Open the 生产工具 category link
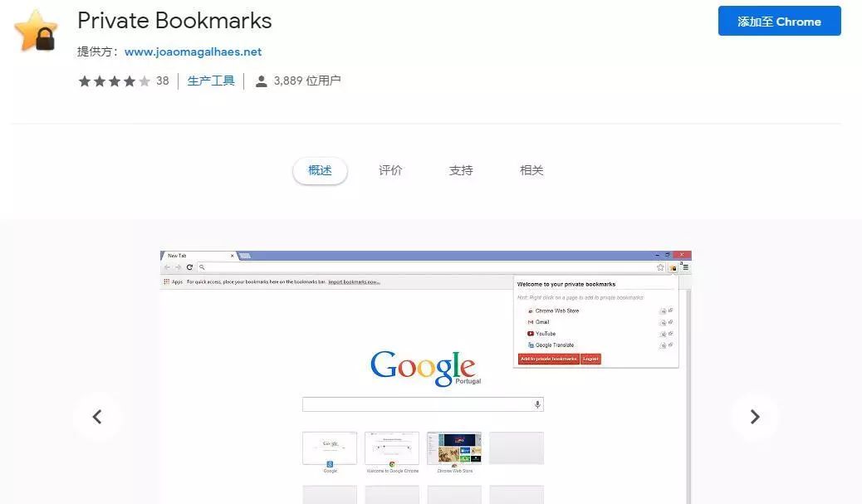The image size is (862, 504). [211, 81]
